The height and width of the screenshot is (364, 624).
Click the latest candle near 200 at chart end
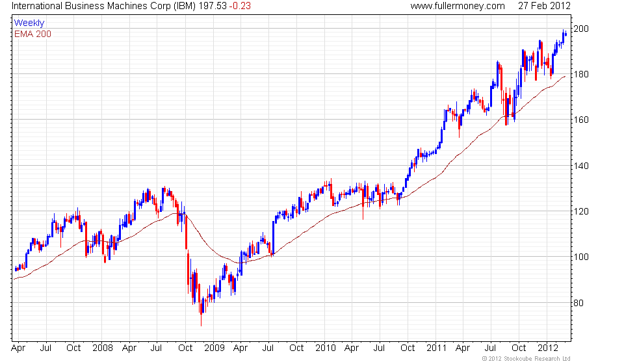click(566, 34)
